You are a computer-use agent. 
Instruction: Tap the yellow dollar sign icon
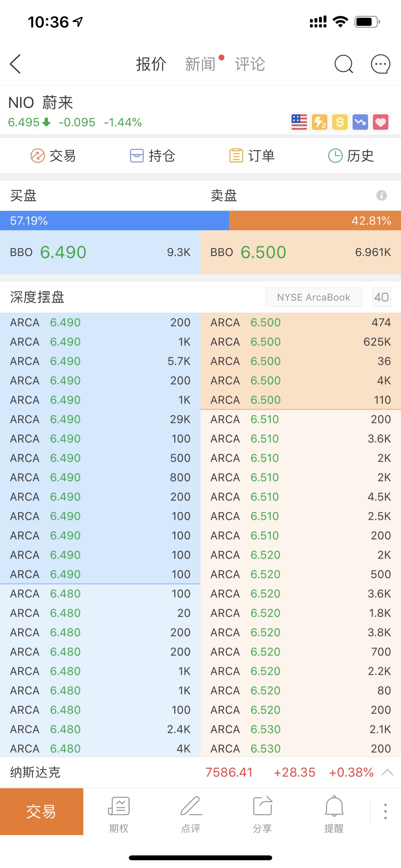point(340,122)
